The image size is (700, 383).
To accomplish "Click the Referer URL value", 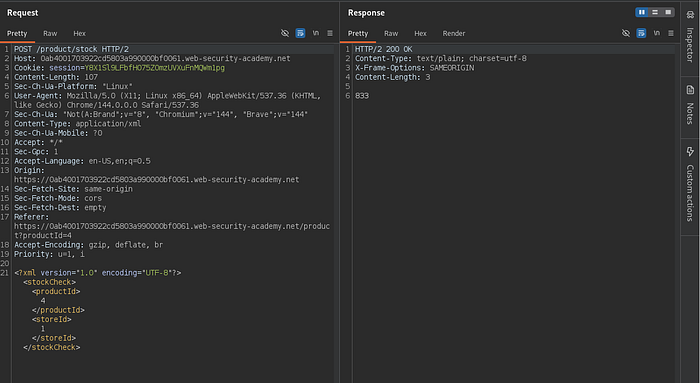I will coord(172,231).
